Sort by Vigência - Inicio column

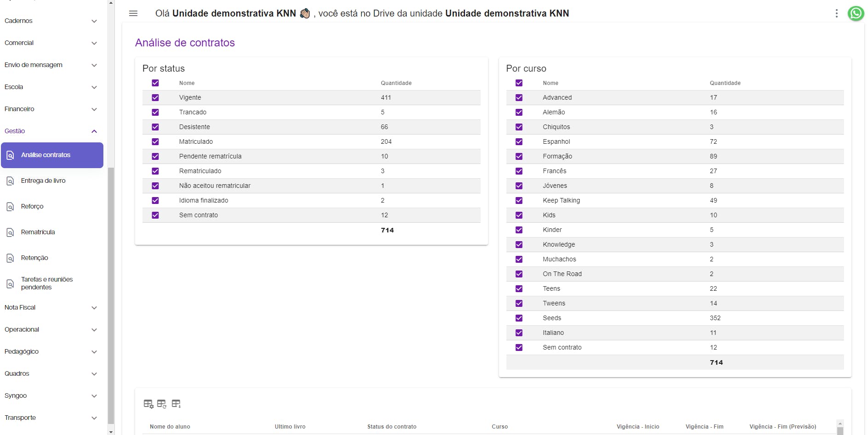pyautogui.click(x=638, y=427)
